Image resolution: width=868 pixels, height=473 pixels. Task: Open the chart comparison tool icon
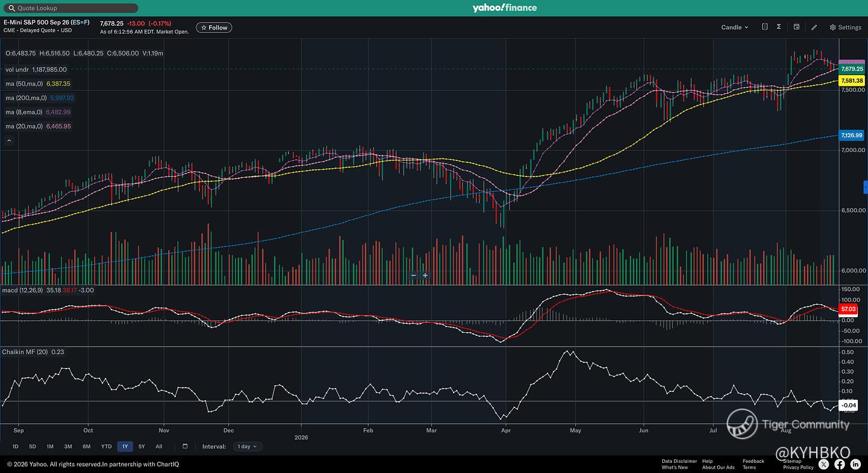[x=765, y=27]
